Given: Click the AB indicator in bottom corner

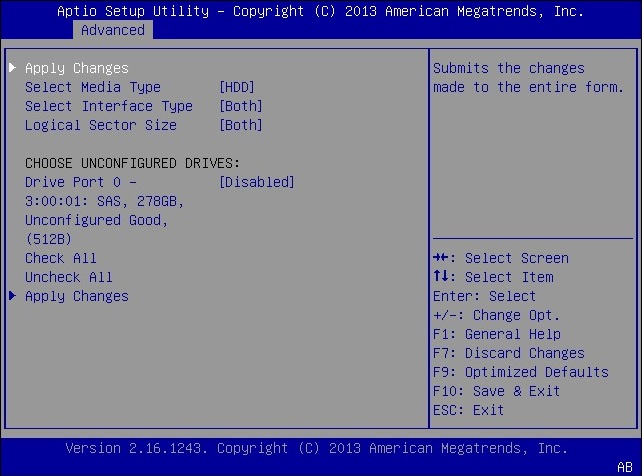Looking at the screenshot, I should coord(625,467).
